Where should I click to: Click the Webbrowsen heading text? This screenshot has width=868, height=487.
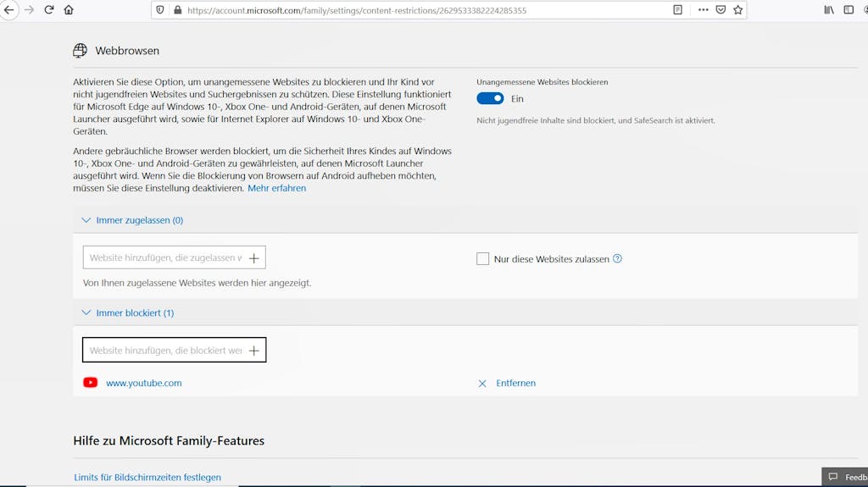127,50
